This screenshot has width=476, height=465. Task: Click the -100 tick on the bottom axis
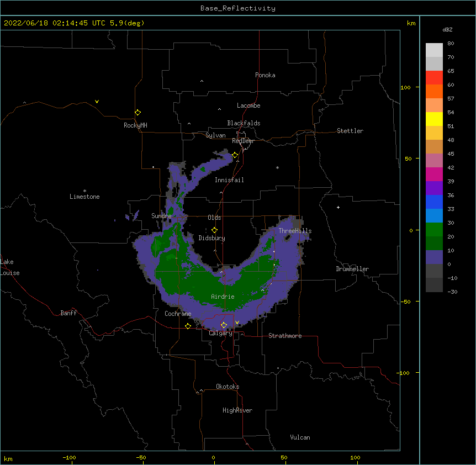click(69, 457)
